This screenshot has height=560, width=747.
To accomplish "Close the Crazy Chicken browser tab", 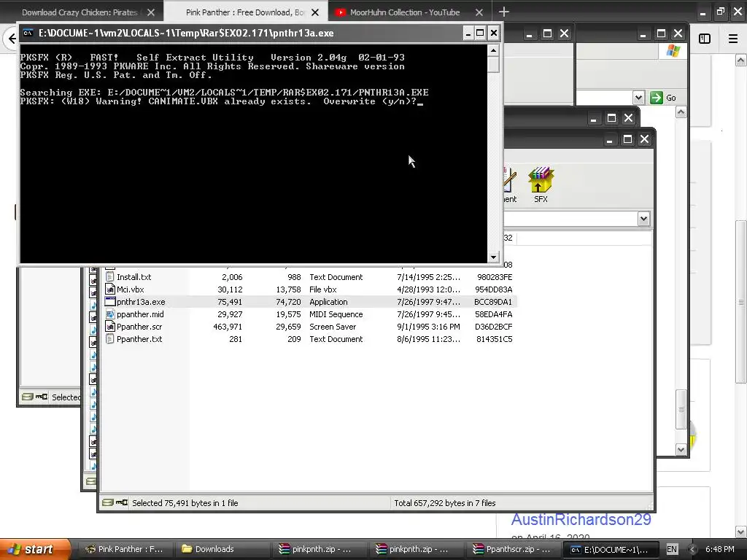I will pos(151,12).
